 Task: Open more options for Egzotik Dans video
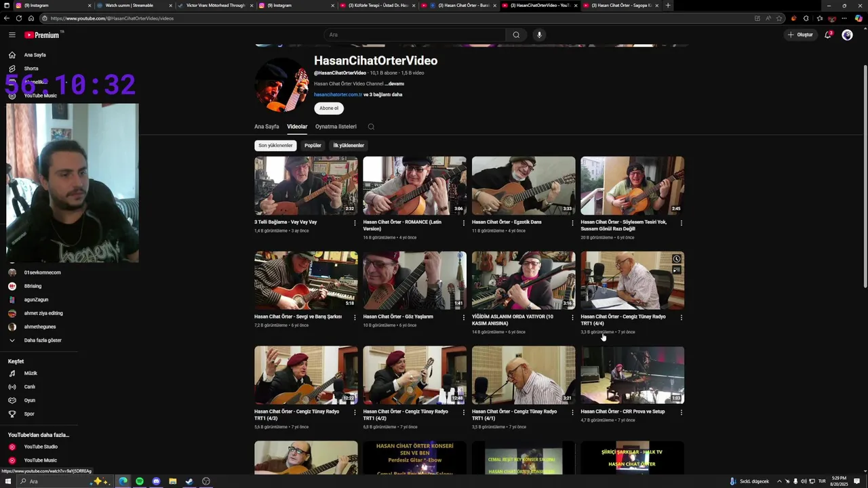point(572,223)
